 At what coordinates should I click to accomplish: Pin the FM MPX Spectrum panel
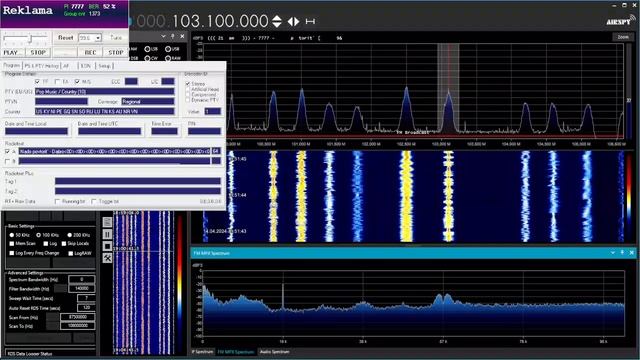tap(622, 253)
